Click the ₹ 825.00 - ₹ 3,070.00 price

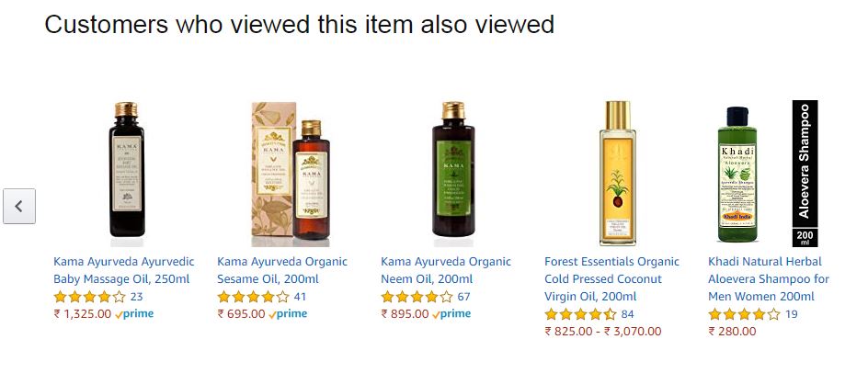[x=603, y=332]
